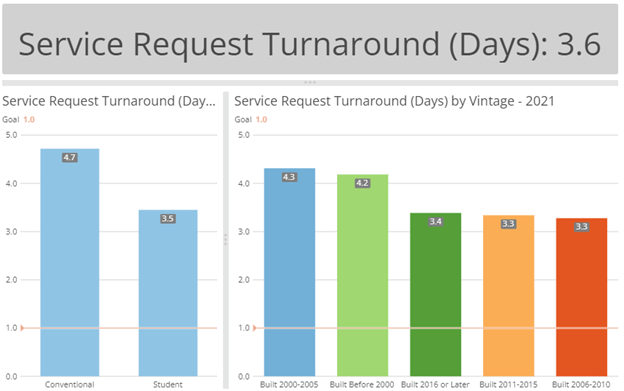Click the Built 2006-2010 red-orange bar
Viewport: 624px width, 391px height.
pos(581,297)
